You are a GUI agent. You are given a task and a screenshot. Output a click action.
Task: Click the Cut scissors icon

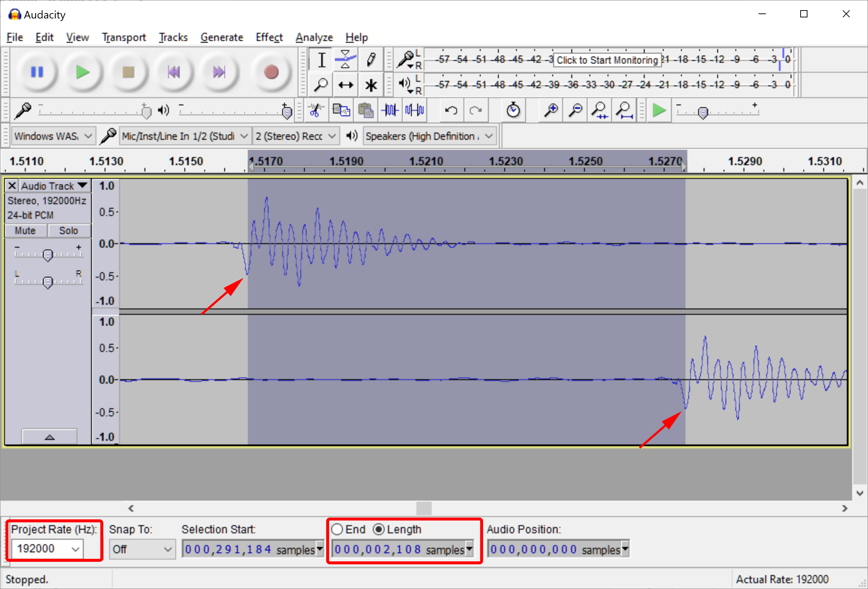316,110
